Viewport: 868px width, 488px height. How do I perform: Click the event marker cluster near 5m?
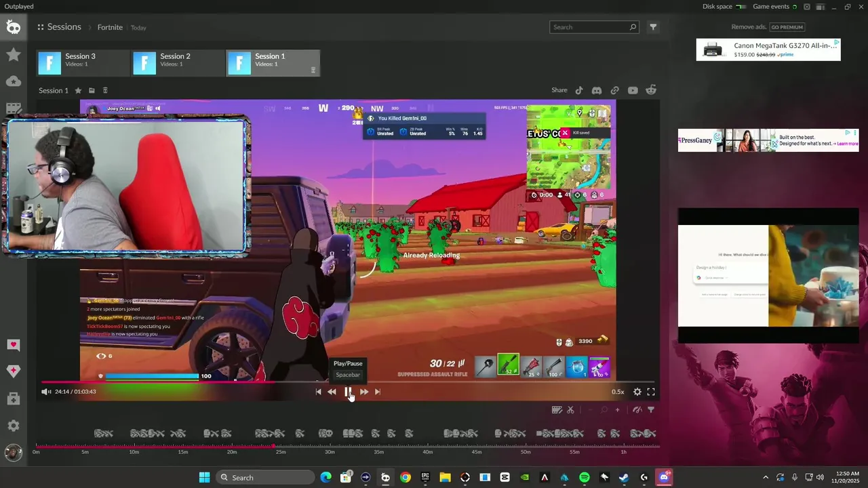pos(103,434)
